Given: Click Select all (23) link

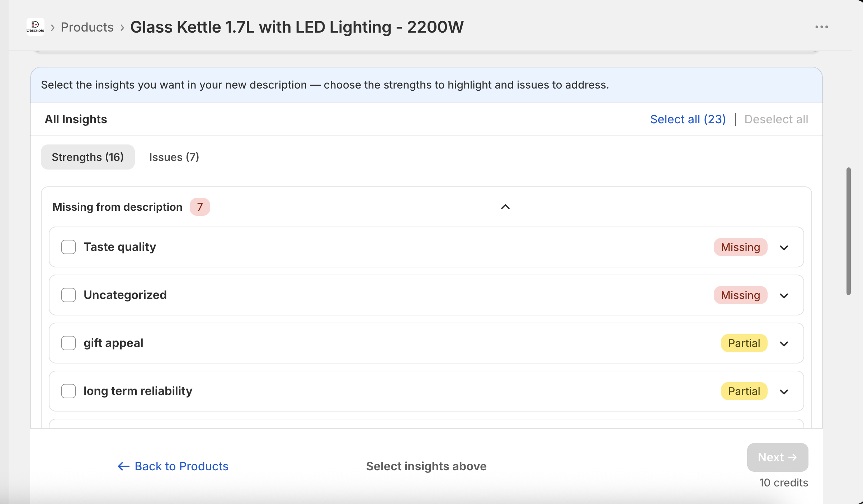Looking at the screenshot, I should tap(688, 119).
